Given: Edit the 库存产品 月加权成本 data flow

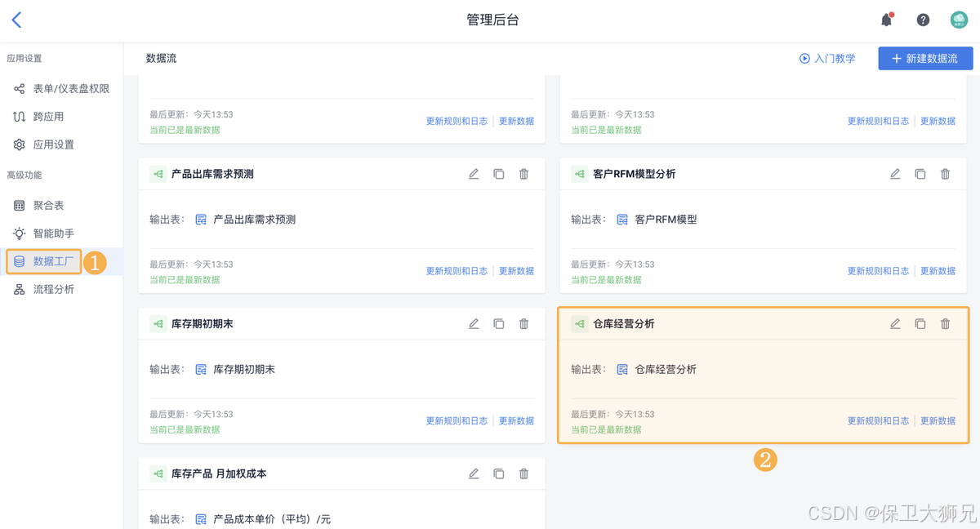Looking at the screenshot, I should click(x=474, y=473).
